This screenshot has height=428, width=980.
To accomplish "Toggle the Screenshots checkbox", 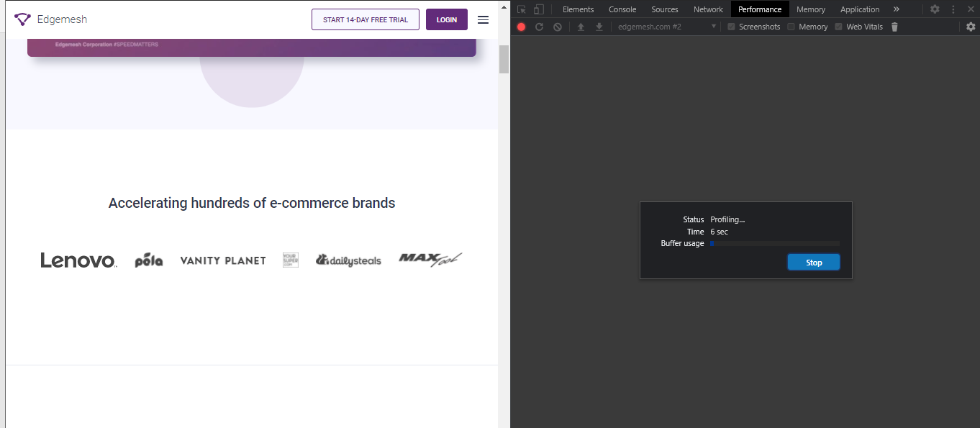I will [731, 27].
